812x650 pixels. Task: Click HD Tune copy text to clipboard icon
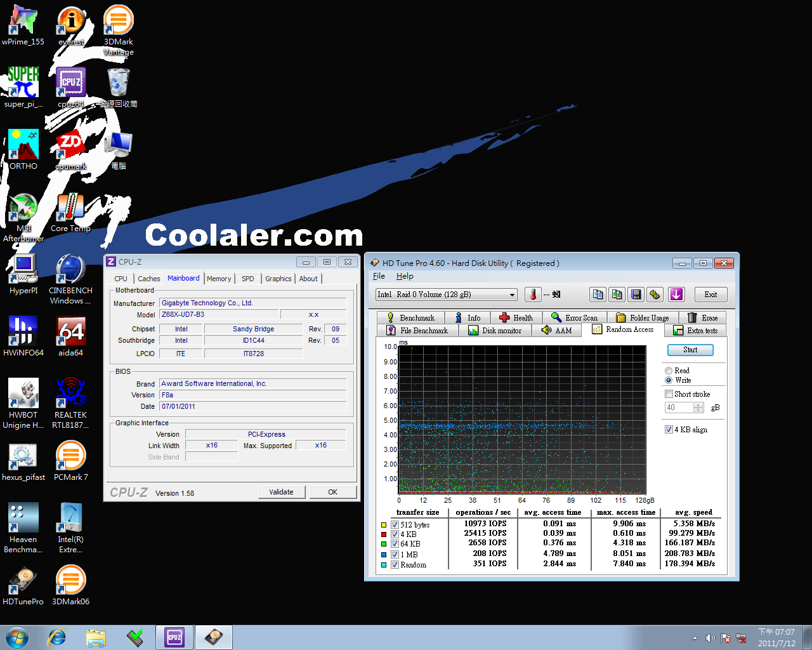[598, 295]
